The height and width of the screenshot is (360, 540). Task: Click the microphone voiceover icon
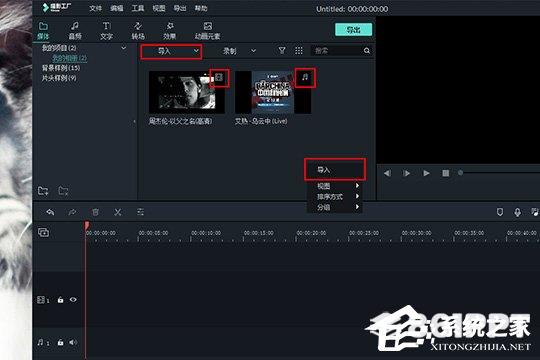click(517, 212)
